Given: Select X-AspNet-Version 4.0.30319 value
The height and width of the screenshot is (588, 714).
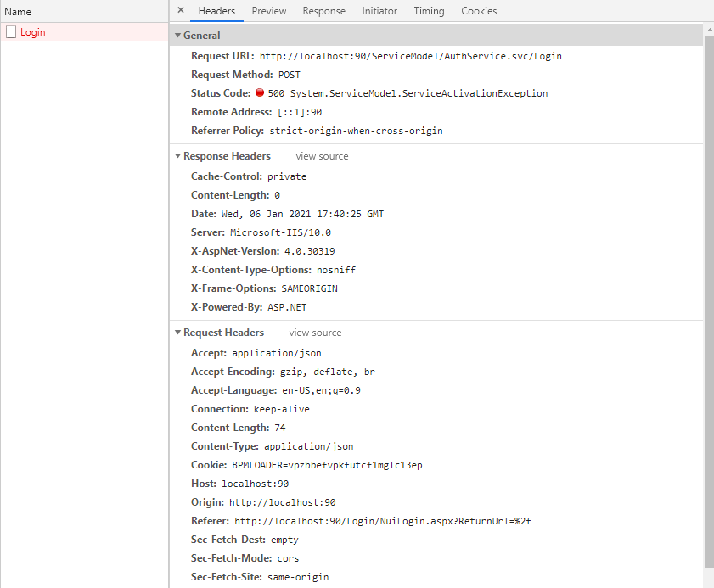Looking at the screenshot, I should (310, 252).
